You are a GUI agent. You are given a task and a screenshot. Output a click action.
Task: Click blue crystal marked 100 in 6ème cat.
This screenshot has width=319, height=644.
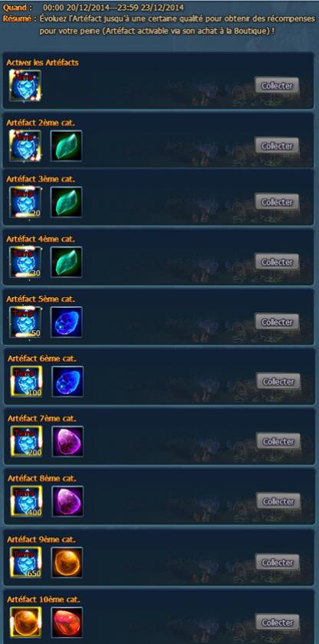26,381
